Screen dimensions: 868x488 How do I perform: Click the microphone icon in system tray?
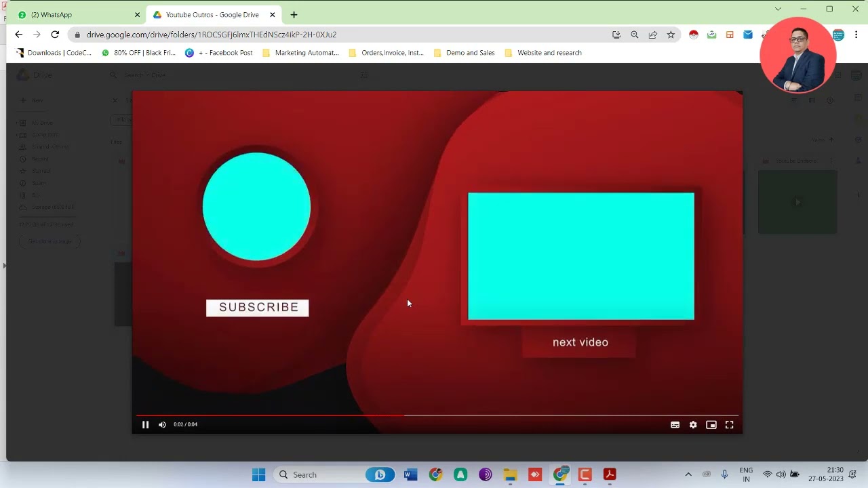(x=725, y=474)
